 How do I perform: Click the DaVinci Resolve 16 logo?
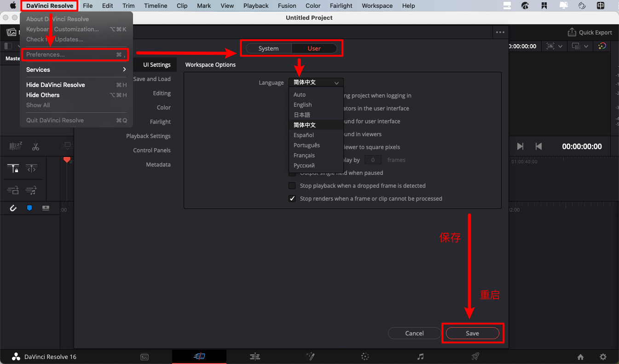tap(16, 357)
